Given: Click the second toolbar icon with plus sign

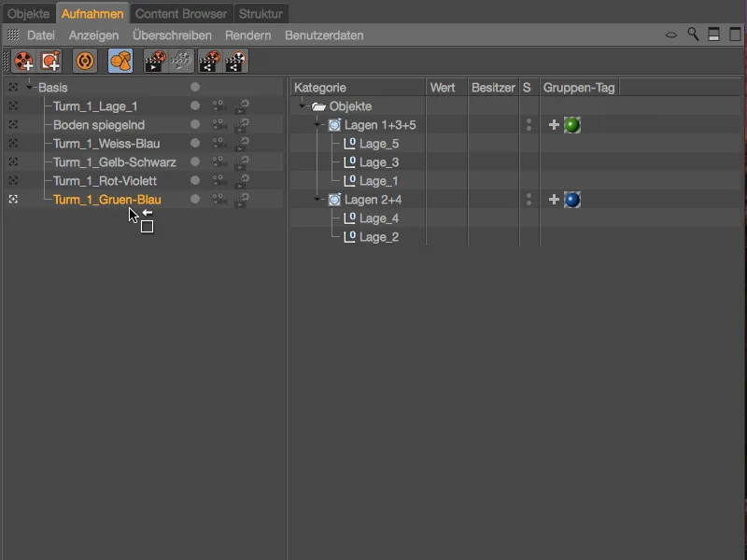Looking at the screenshot, I should 50,61.
